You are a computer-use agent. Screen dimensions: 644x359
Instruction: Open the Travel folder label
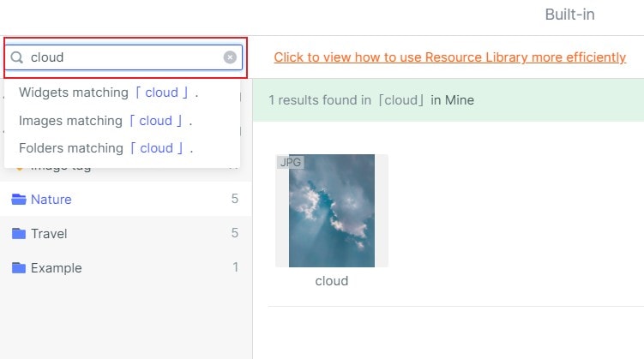(49, 234)
